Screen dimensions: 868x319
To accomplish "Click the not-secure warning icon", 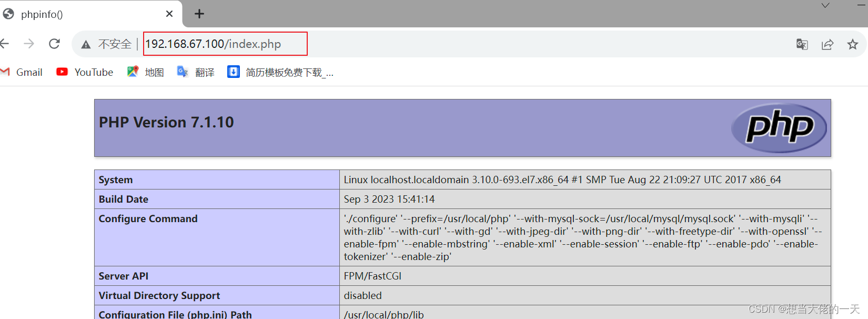I will [x=86, y=44].
